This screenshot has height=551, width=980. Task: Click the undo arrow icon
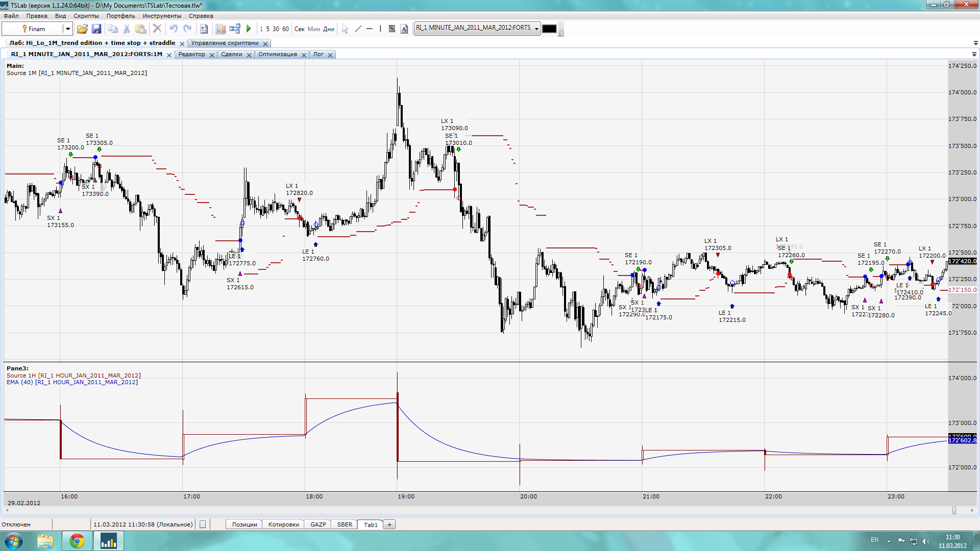click(174, 29)
